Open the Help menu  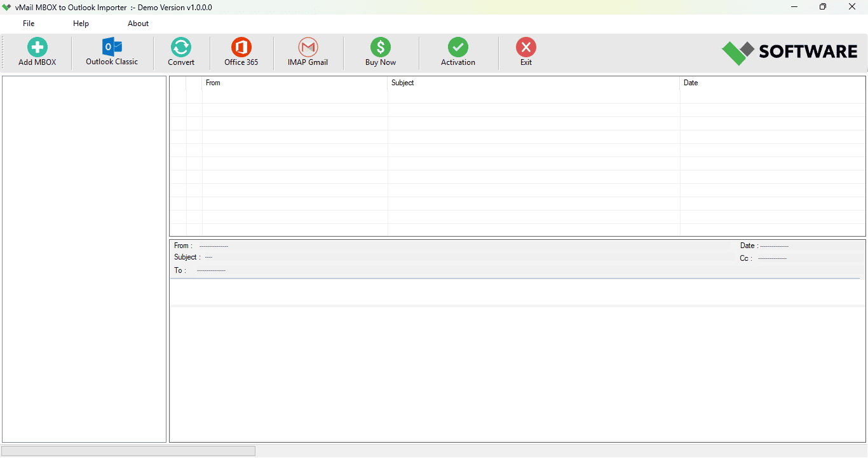(x=81, y=24)
